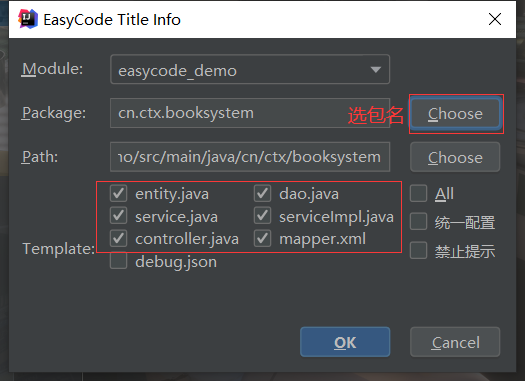Uncheck the mapper.xml template checkbox
The width and height of the screenshot is (525, 381).
[262, 238]
